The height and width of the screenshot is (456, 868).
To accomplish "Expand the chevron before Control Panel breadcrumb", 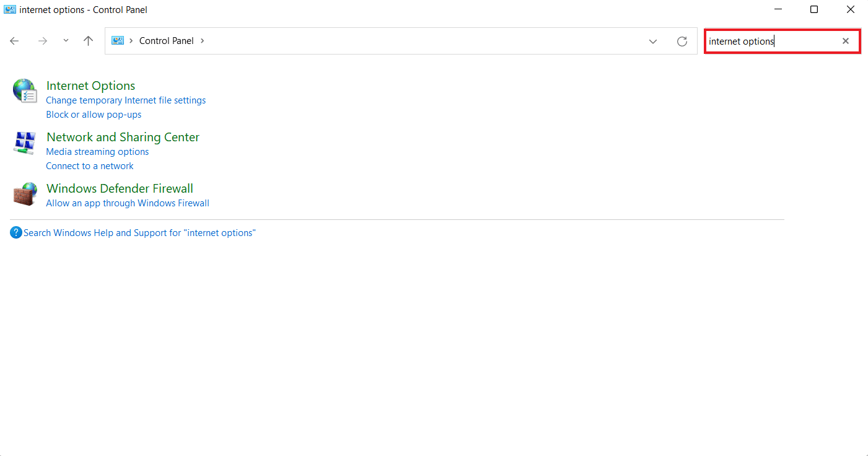I will pos(131,41).
